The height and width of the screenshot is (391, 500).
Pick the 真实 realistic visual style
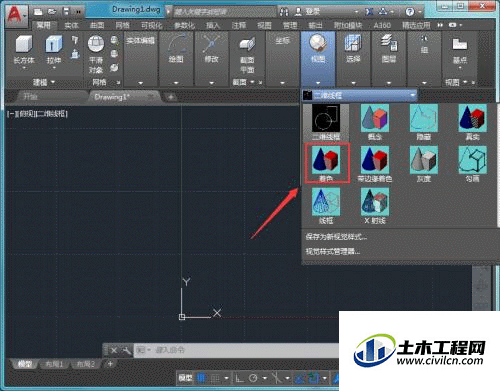[472, 122]
